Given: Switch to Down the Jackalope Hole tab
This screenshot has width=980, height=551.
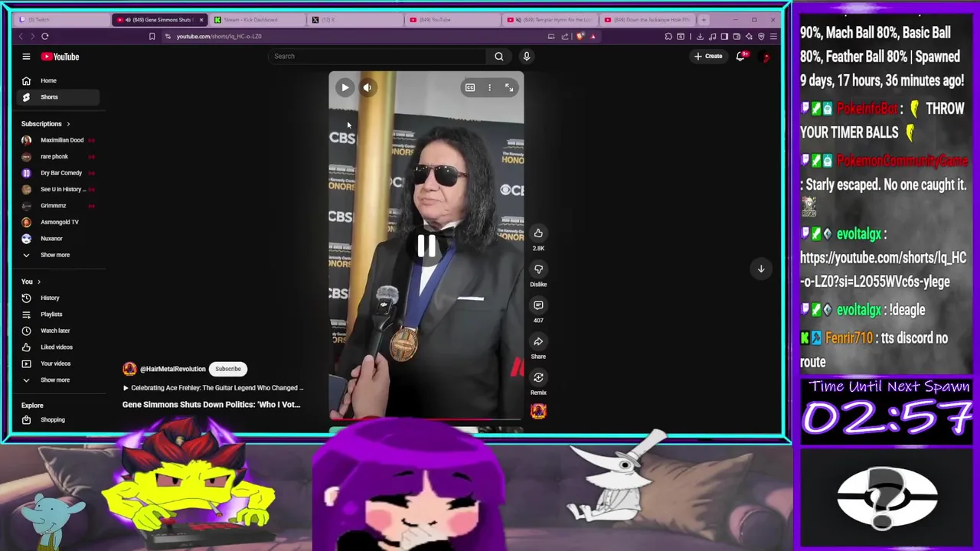Looking at the screenshot, I should point(647,20).
